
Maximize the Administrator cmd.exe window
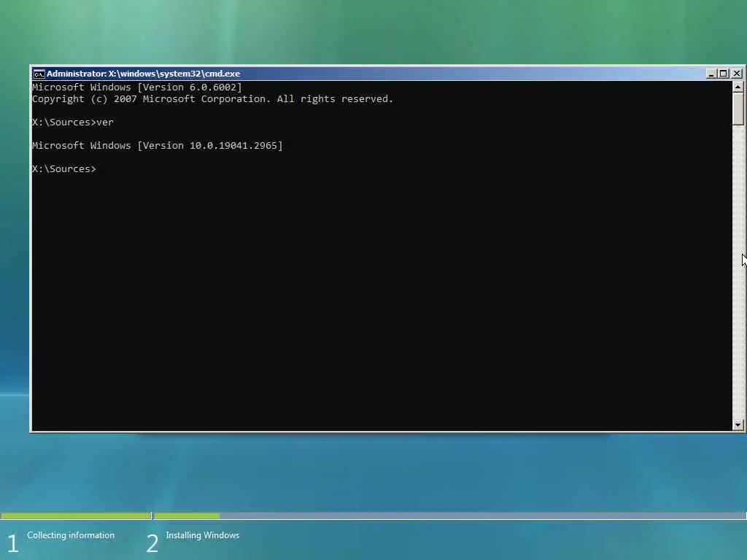click(x=723, y=74)
